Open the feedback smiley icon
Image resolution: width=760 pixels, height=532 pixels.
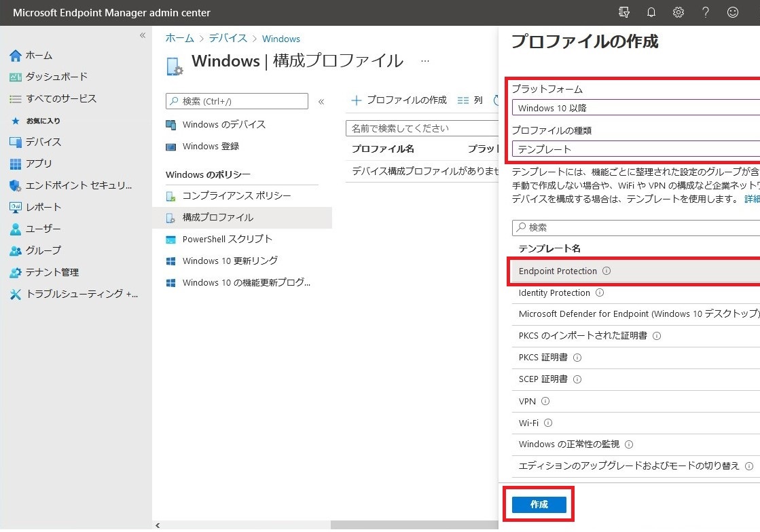pos(733,13)
